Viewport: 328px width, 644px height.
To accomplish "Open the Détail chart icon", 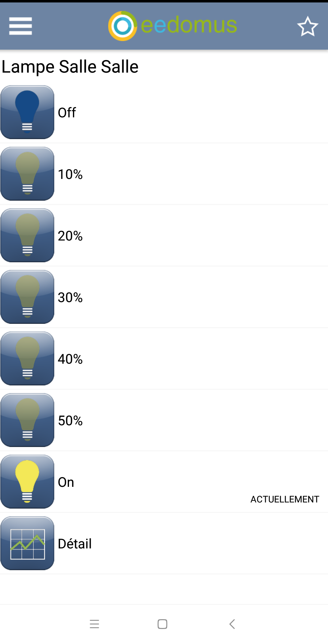I will pos(27,543).
